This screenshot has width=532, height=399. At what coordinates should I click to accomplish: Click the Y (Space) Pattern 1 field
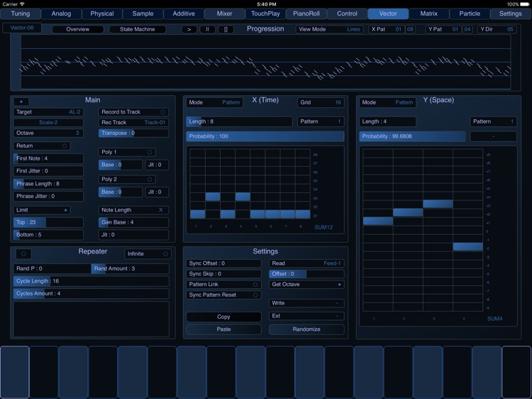coord(493,121)
